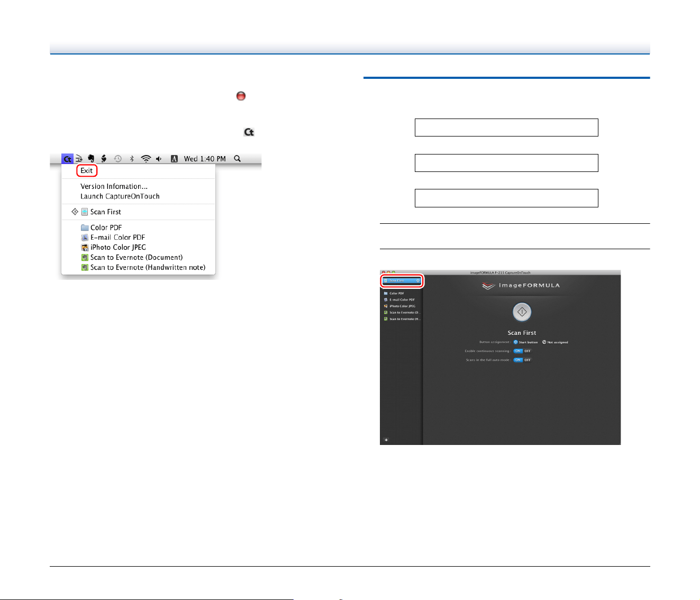Select Scan to Evernote (H... sidebar job
Screen dimensions: 700x600
404,319
